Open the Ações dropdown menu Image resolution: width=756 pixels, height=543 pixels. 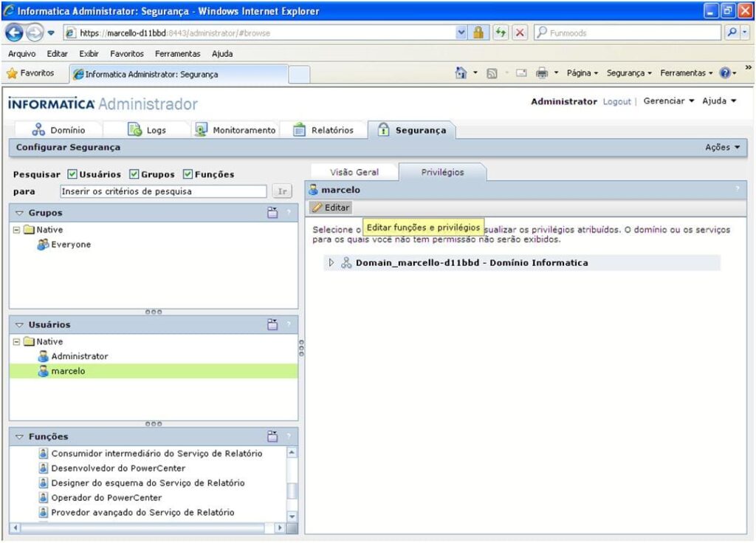coord(722,147)
